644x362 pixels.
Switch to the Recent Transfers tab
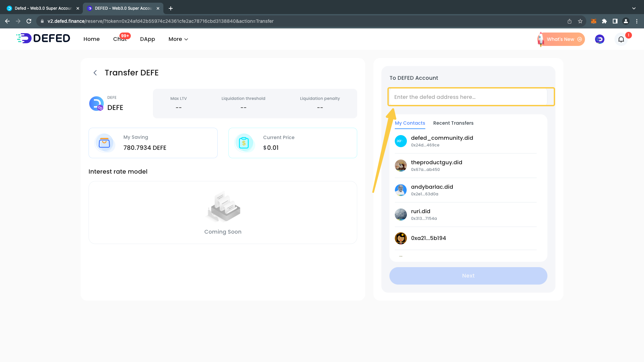click(x=453, y=123)
